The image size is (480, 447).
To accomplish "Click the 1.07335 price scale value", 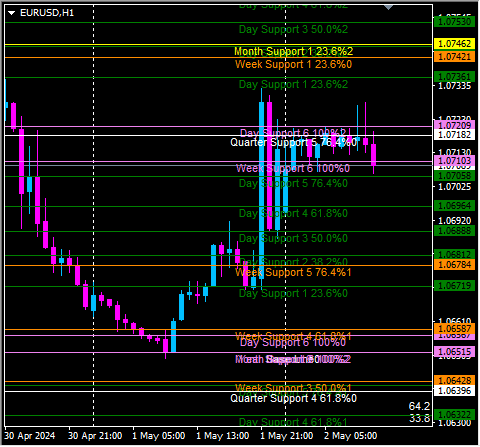I will pyautogui.click(x=454, y=86).
